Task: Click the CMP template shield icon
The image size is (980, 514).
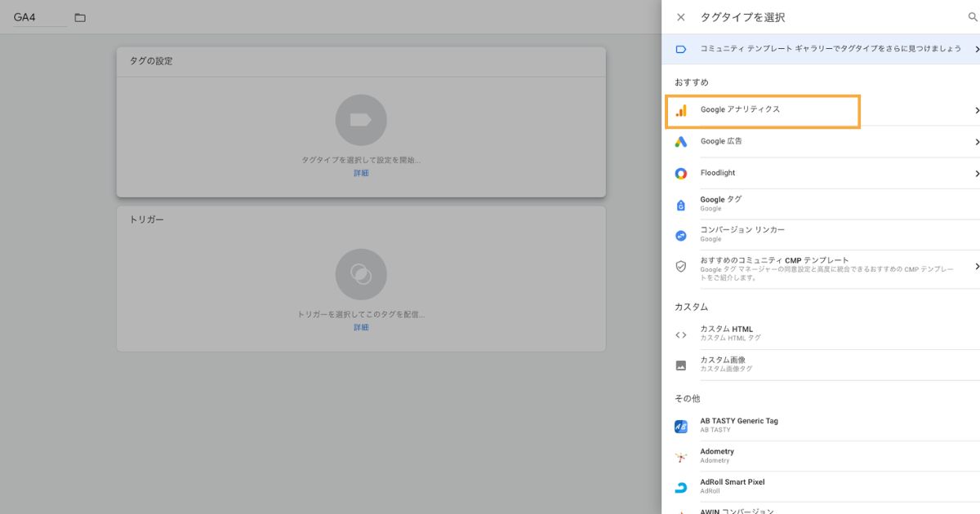Action: [x=681, y=267]
